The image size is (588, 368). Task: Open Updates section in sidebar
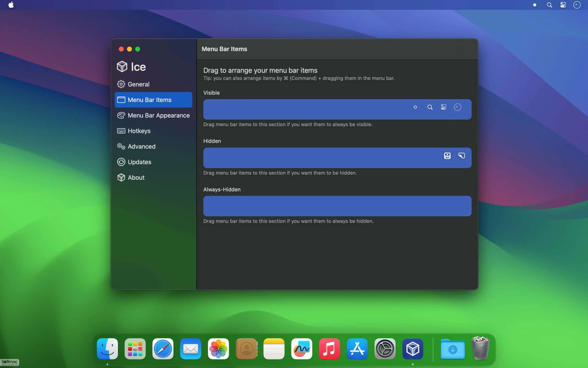153,162
